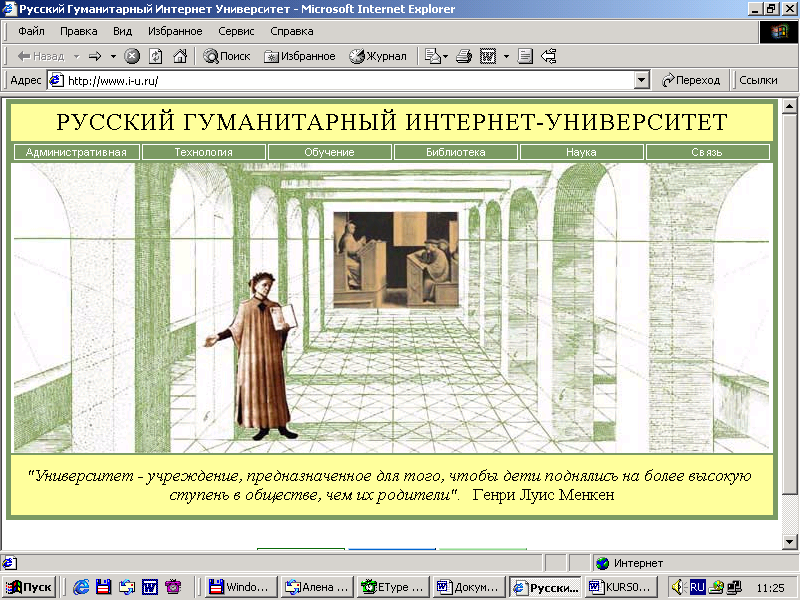This screenshot has width=800, height=600.
Task: Click the page icon at status bar left
Action: tap(9, 563)
